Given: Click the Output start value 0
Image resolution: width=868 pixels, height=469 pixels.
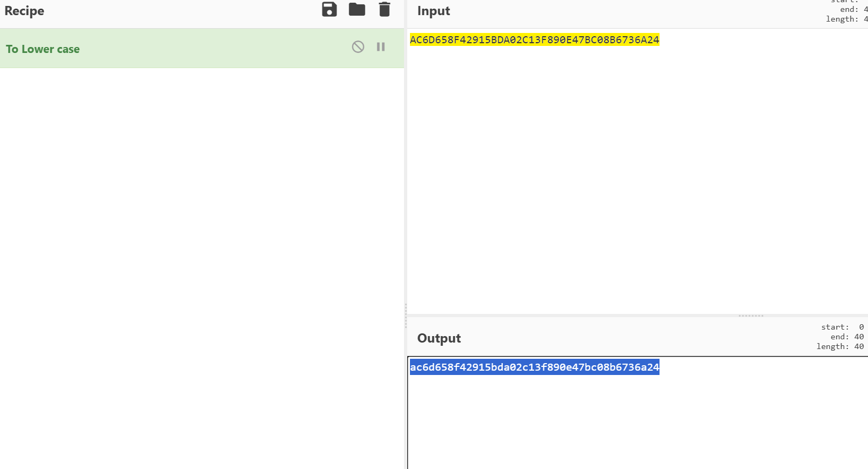Looking at the screenshot, I should pos(861,327).
